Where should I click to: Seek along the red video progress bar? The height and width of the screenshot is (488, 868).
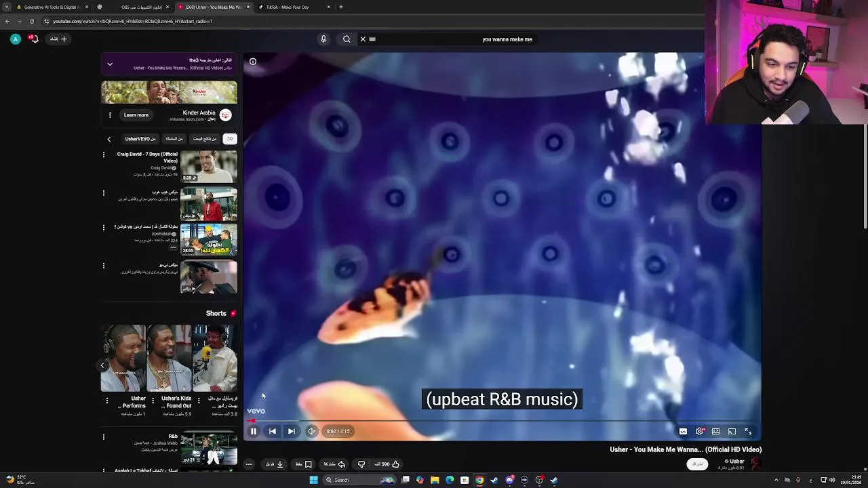502,421
